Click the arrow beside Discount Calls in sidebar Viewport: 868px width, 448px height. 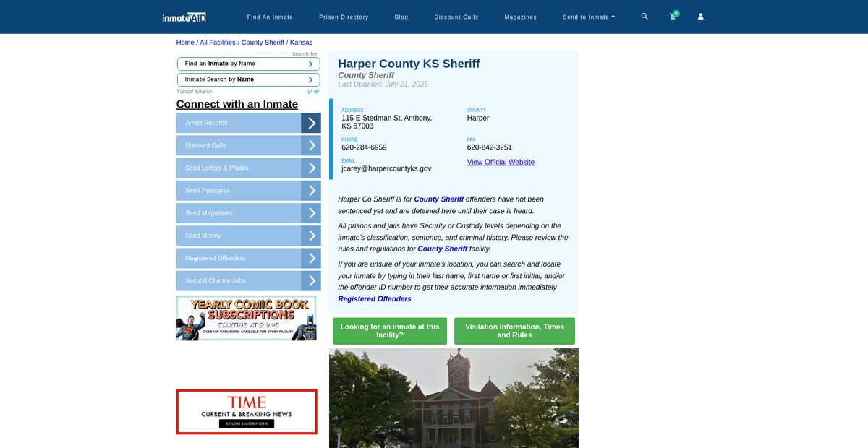311,145
